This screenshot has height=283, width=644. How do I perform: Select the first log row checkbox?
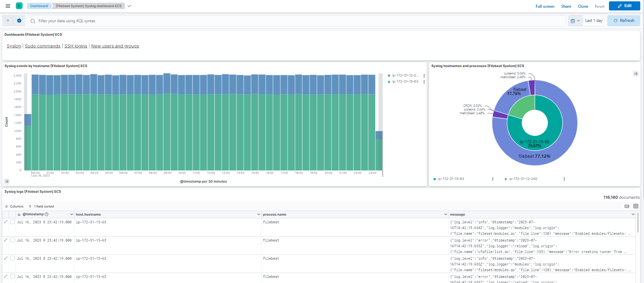pyautogui.click(x=12, y=222)
